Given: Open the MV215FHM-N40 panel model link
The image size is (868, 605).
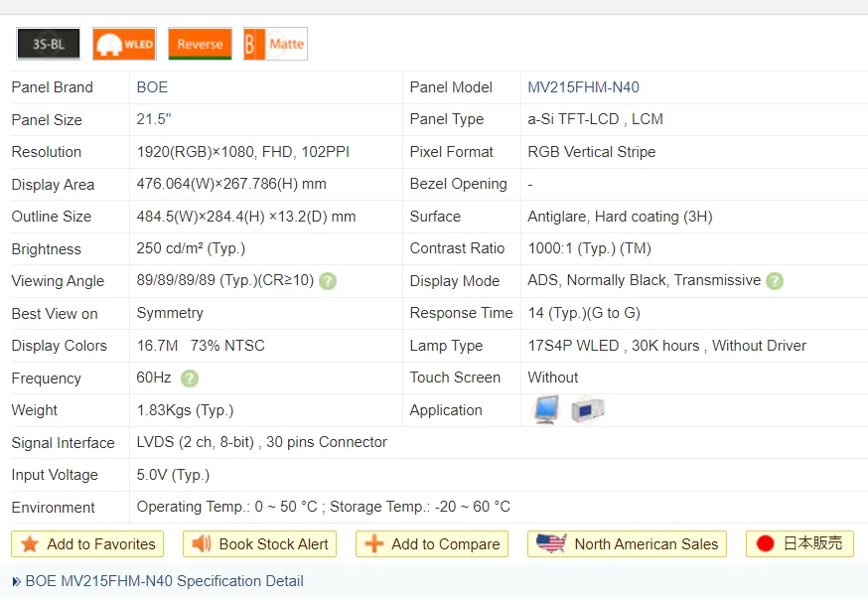Looking at the screenshot, I should pyautogui.click(x=583, y=87).
